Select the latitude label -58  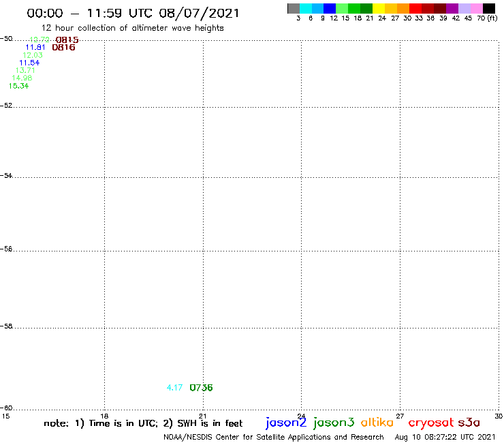tap(6, 326)
